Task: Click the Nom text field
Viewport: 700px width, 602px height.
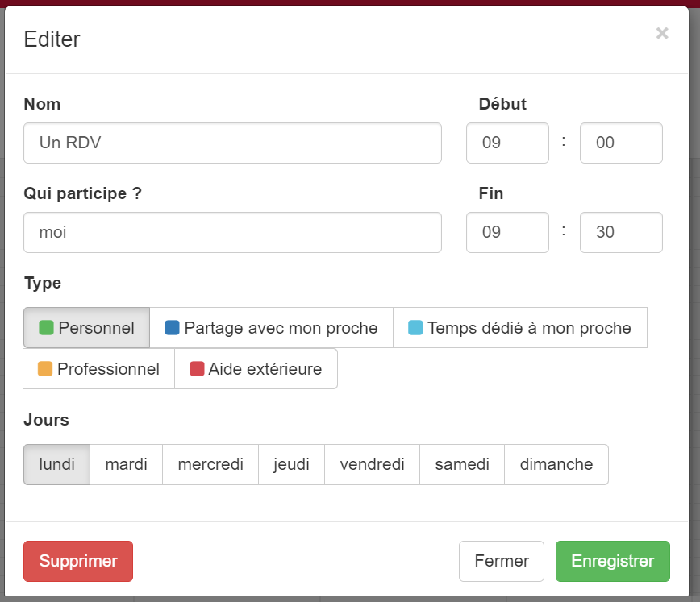Action: [232, 143]
